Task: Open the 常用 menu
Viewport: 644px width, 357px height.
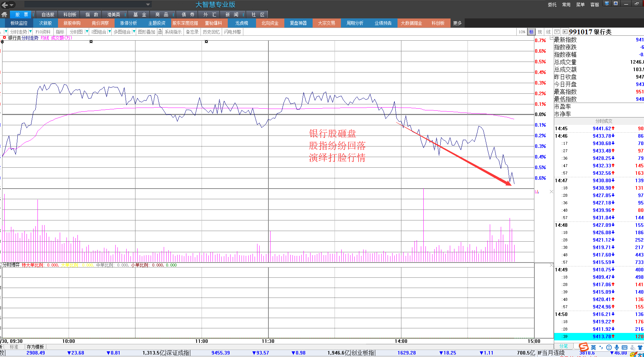Action: coord(566,5)
